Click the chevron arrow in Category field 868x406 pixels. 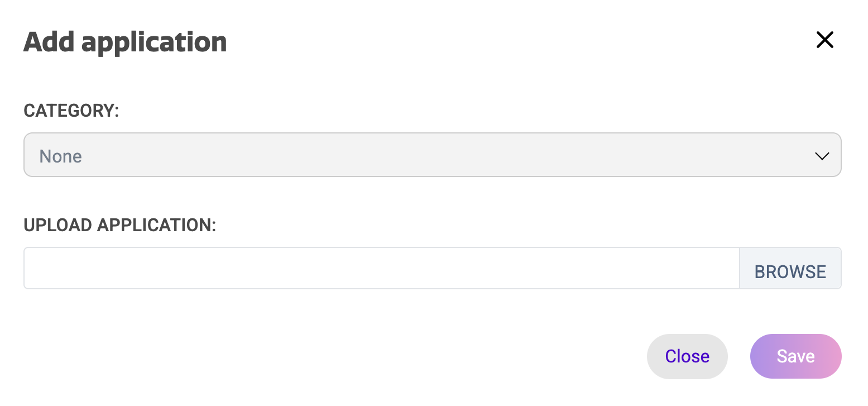822,156
